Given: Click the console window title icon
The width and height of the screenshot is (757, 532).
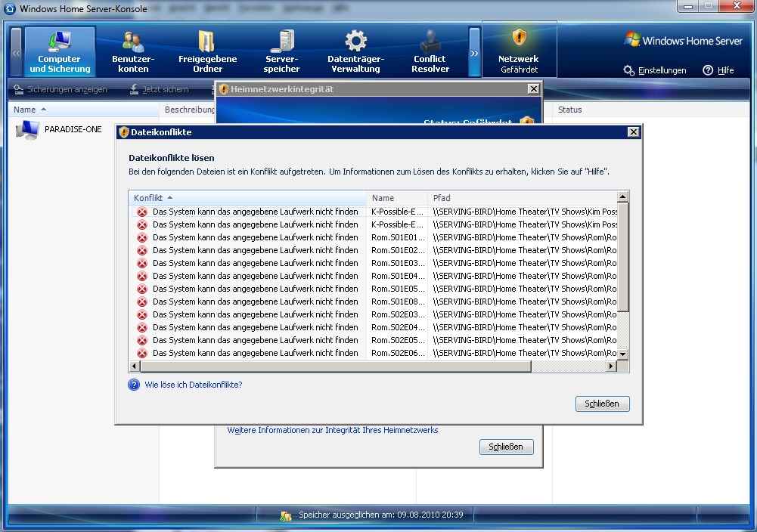Looking at the screenshot, I should (x=10, y=8).
